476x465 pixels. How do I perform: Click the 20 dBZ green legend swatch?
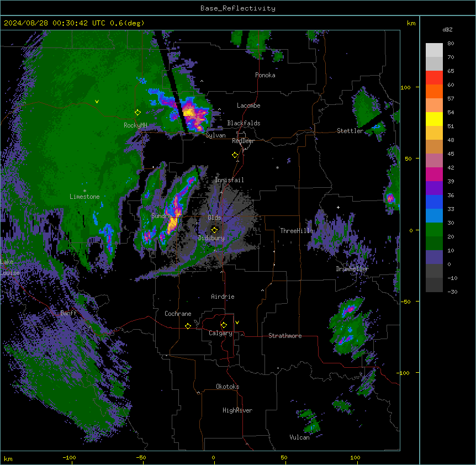[x=434, y=244]
